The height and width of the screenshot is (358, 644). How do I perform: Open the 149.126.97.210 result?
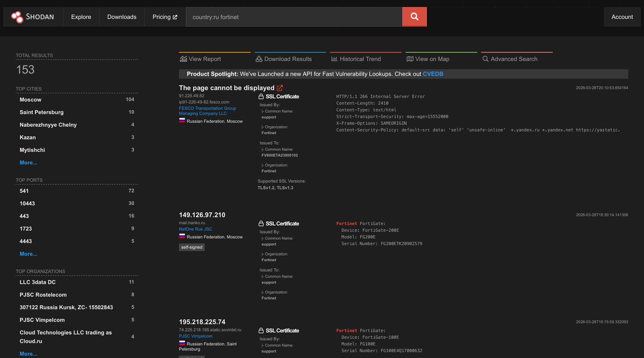click(202, 215)
